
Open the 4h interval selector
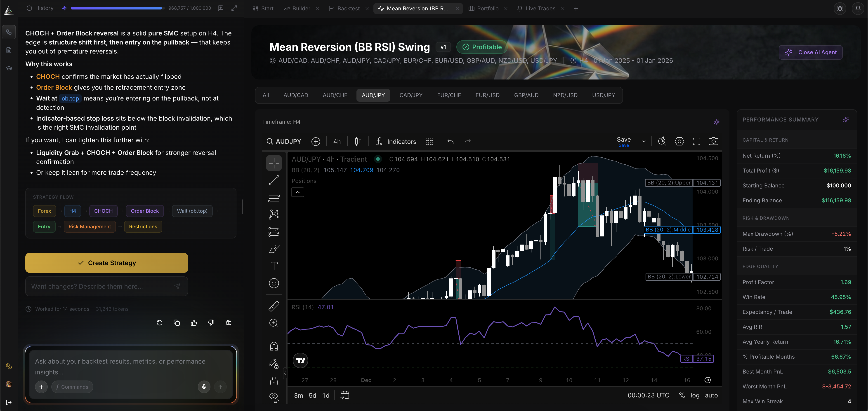(x=337, y=142)
